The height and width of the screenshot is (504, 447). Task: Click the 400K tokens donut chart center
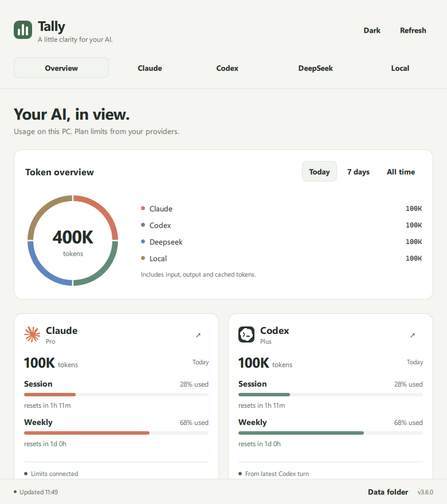[x=73, y=241]
